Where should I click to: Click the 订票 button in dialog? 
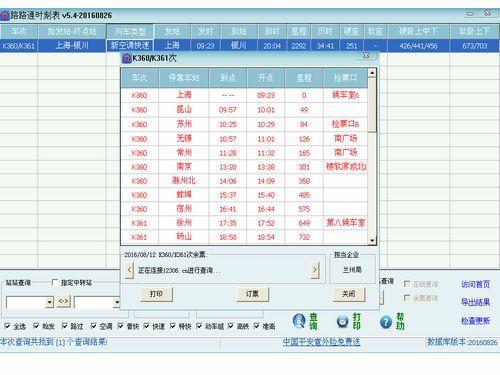tap(252, 294)
